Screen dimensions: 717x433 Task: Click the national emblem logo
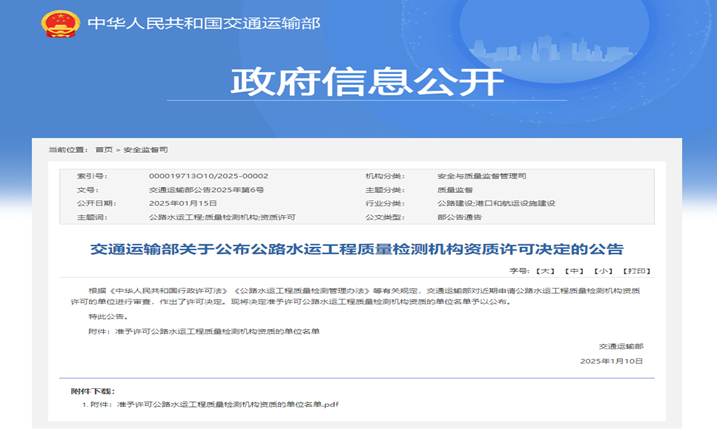(x=60, y=23)
